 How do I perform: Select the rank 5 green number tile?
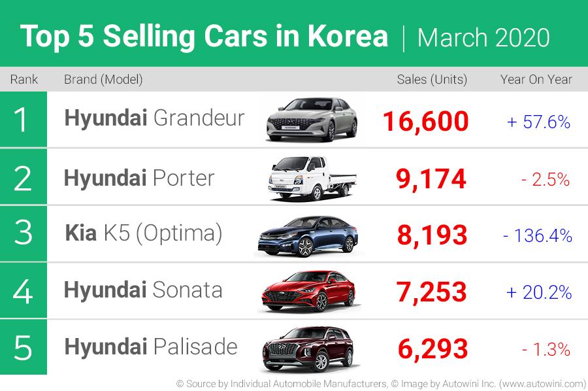coord(24,347)
